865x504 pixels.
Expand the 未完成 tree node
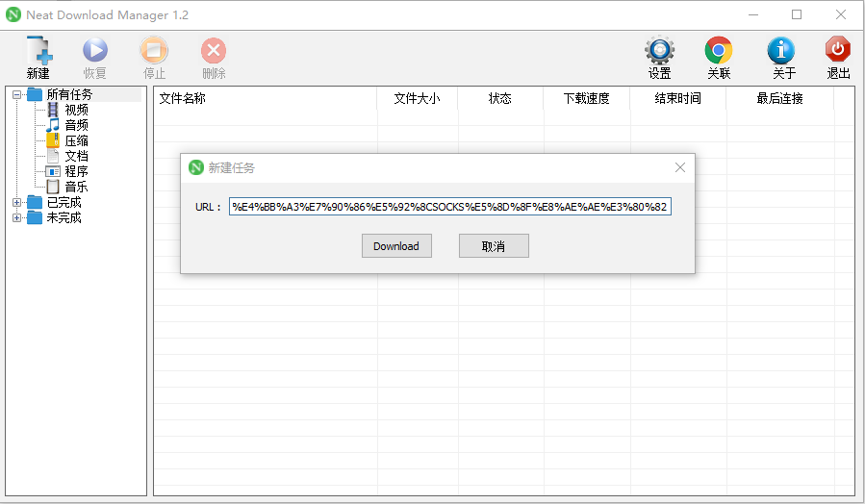click(16, 217)
